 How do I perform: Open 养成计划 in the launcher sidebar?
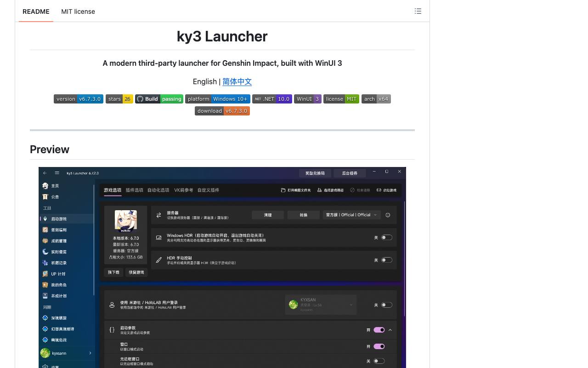[x=67, y=296]
